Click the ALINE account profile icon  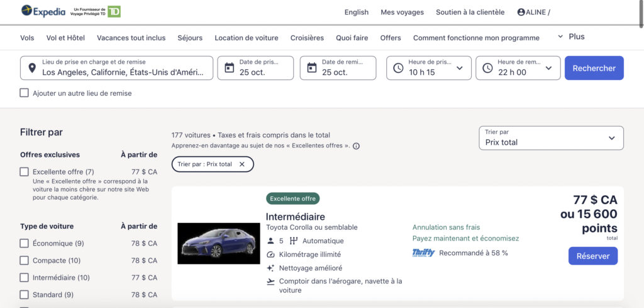(521, 12)
